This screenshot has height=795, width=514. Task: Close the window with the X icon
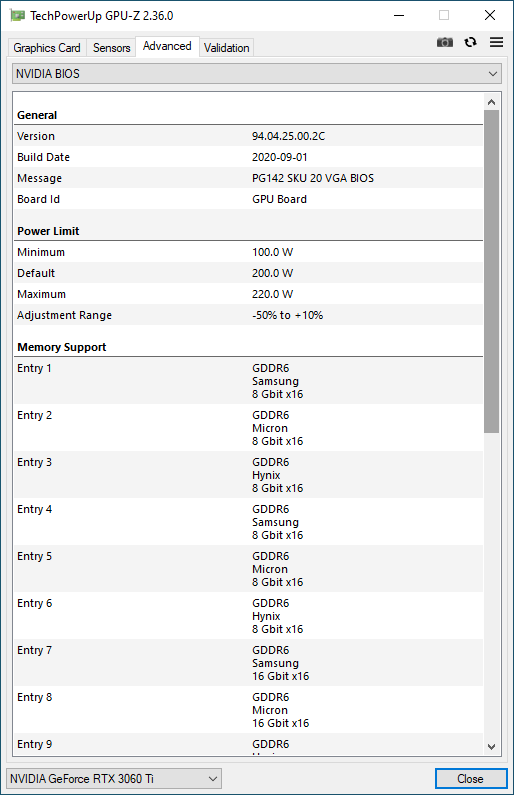(490, 15)
